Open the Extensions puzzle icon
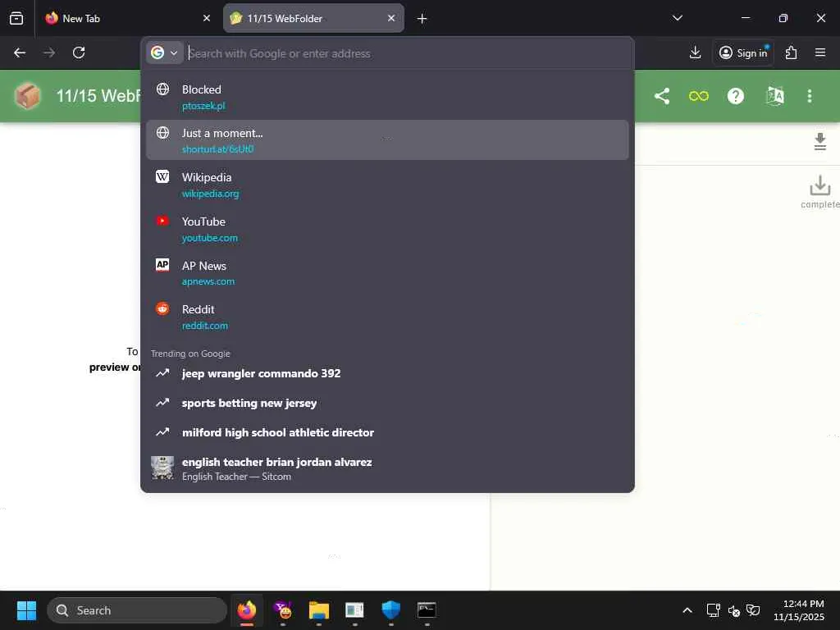 [x=791, y=52]
